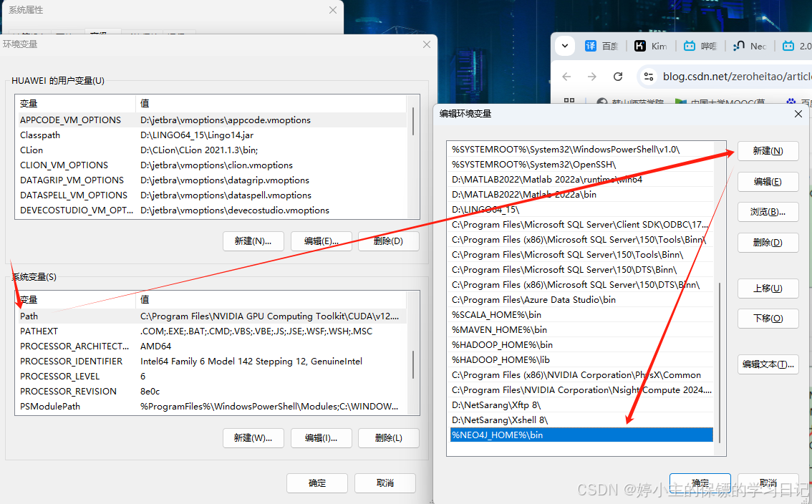Select the DEVECOSTUDIO_VM_OPT... user variable
This screenshot has width=812, height=504.
tap(213, 210)
